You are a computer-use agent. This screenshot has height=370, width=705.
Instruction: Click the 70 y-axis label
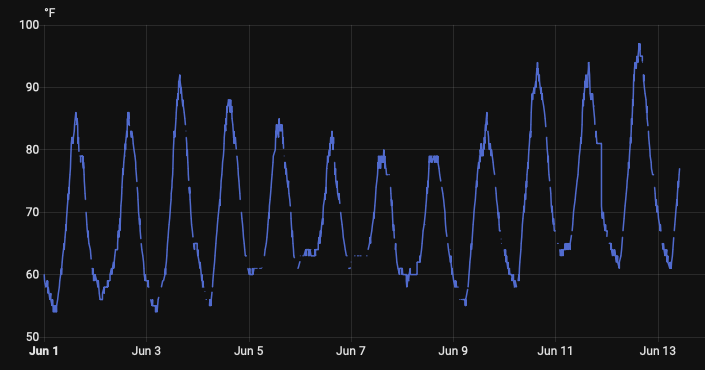[32, 212]
